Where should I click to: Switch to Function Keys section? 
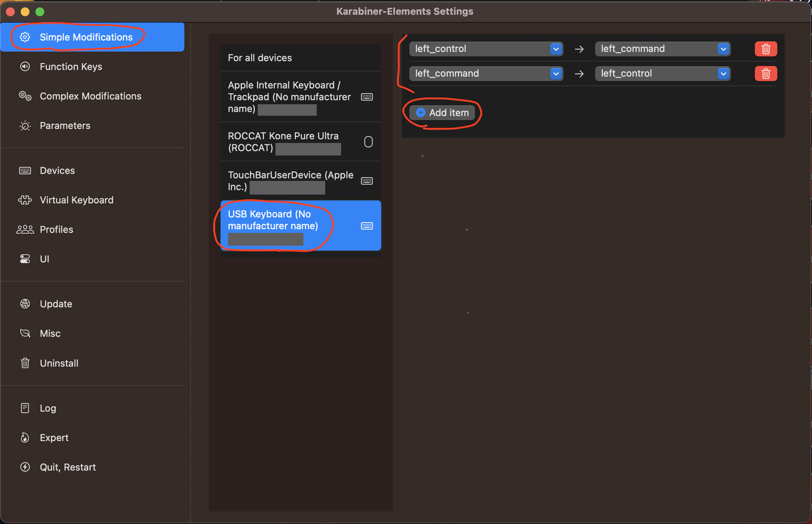[x=71, y=67]
